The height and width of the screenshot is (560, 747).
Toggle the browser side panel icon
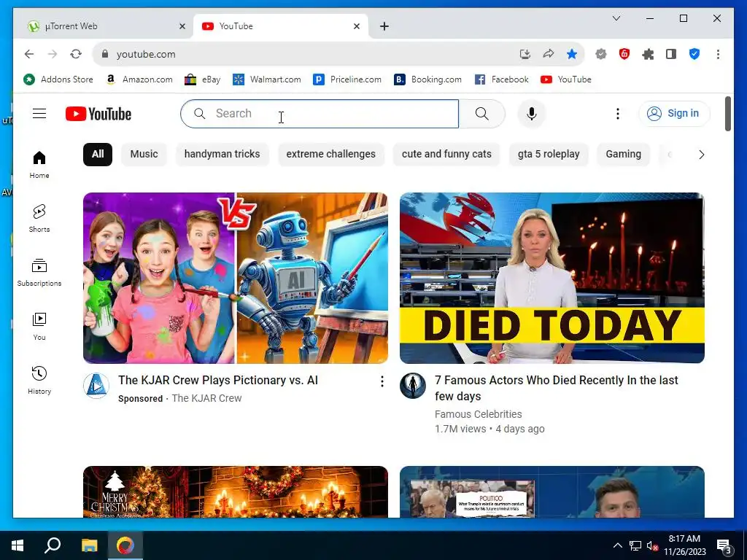671,54
